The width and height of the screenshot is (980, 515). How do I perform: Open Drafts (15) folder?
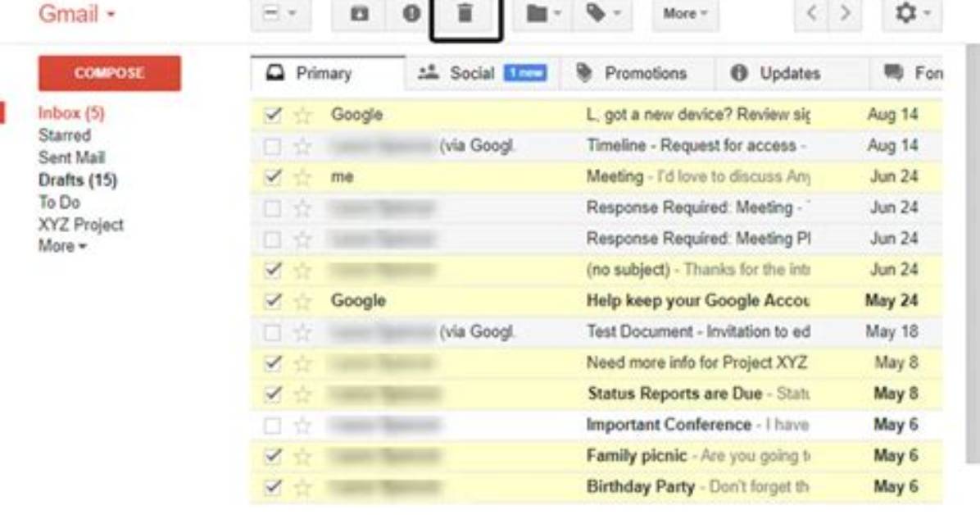[x=78, y=180]
